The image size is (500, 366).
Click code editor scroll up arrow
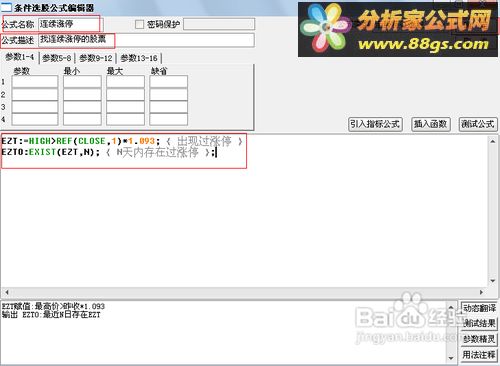(x=492, y=141)
